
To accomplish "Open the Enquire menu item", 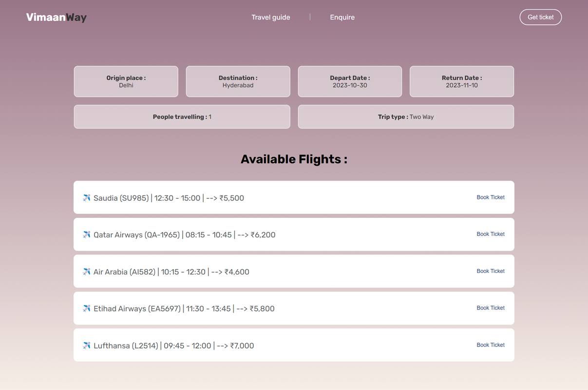I will [x=342, y=17].
